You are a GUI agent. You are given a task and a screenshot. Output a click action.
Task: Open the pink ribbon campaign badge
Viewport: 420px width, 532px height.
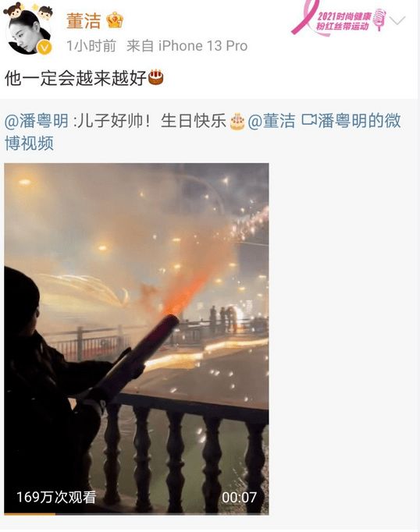click(x=339, y=18)
